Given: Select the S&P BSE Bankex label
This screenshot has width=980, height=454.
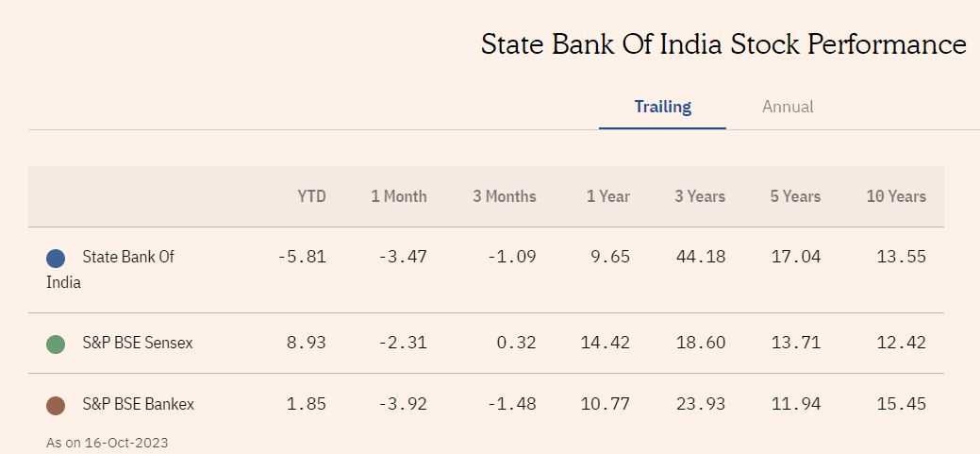Looking at the screenshot, I should coord(138,405).
